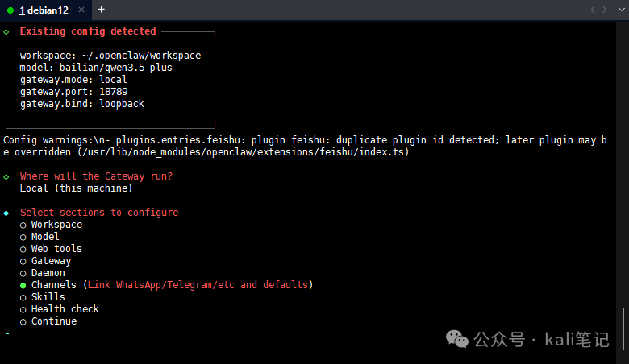Choose the Skills section option
The image size is (629, 364).
coord(23,297)
